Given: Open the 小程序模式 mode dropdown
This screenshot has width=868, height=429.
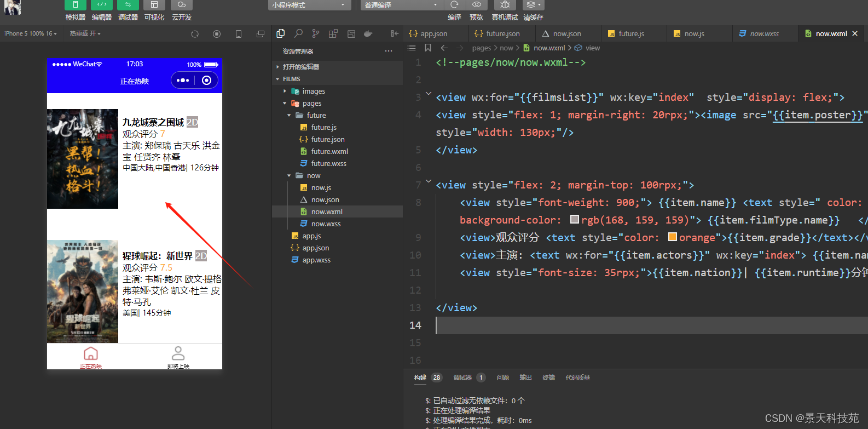Looking at the screenshot, I should pyautogui.click(x=310, y=5).
